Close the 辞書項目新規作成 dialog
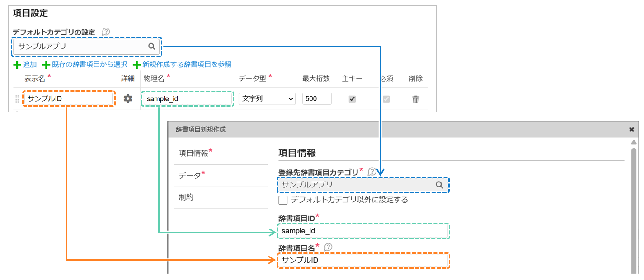 click(631, 130)
